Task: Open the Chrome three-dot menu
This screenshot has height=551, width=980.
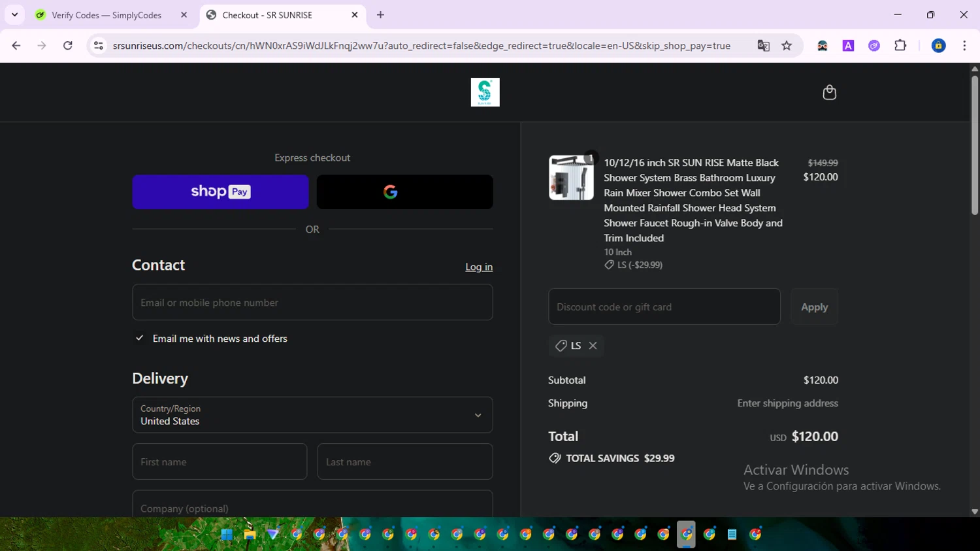Action: click(964, 46)
